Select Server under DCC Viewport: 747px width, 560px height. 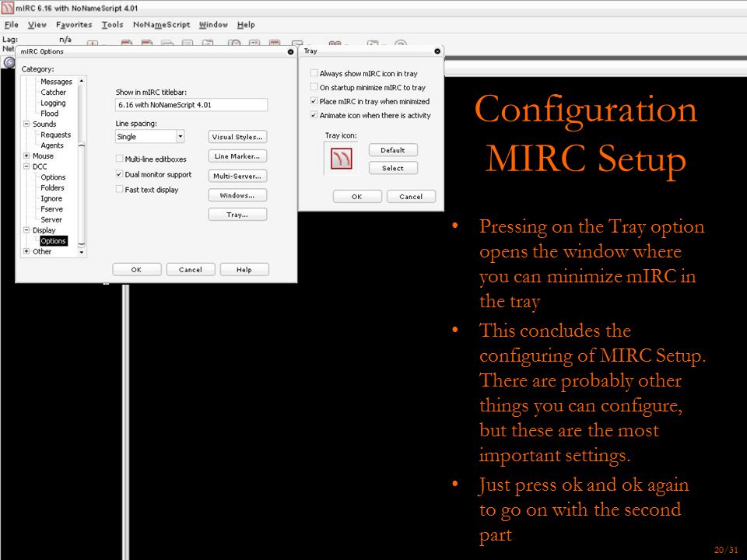coord(51,219)
